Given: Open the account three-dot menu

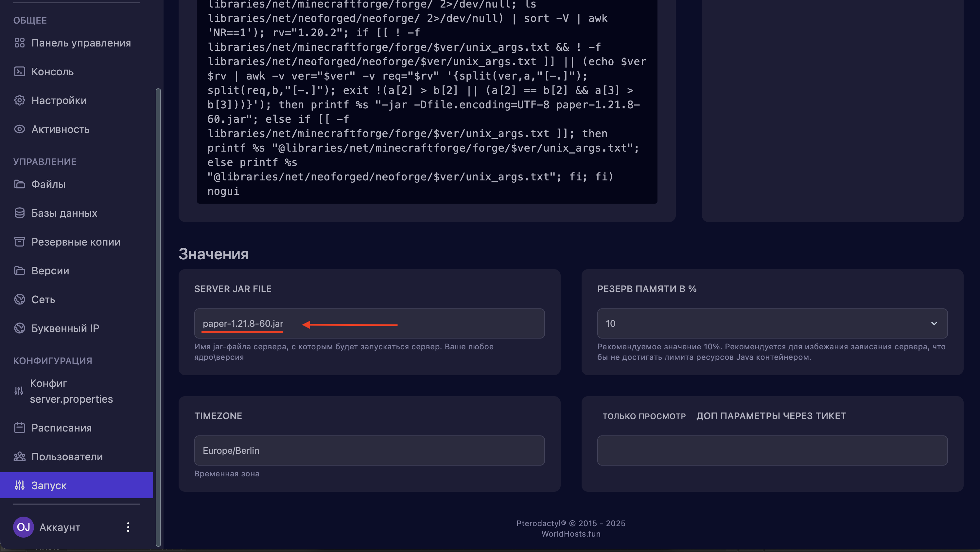Looking at the screenshot, I should tap(128, 527).
